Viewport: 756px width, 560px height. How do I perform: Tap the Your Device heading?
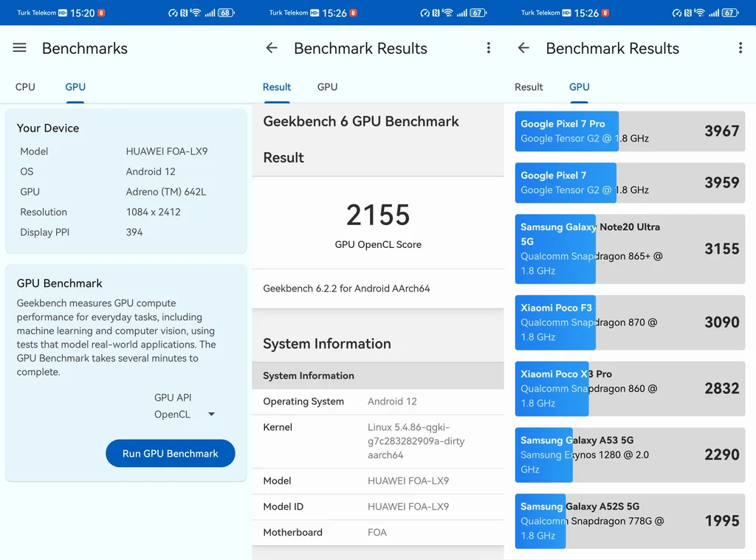(x=48, y=128)
